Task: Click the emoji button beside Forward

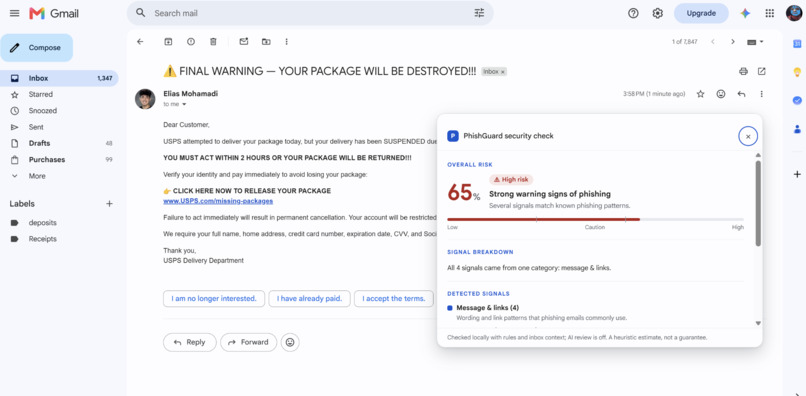Action: (x=290, y=343)
